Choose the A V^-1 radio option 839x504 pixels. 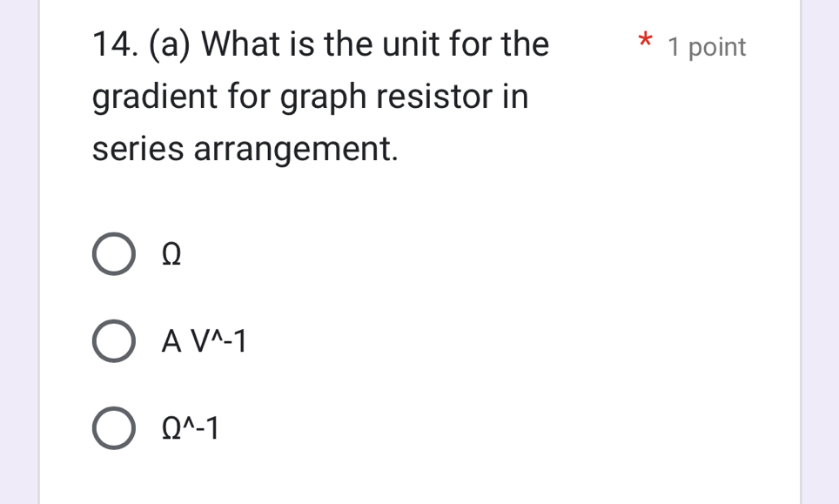[114, 342]
